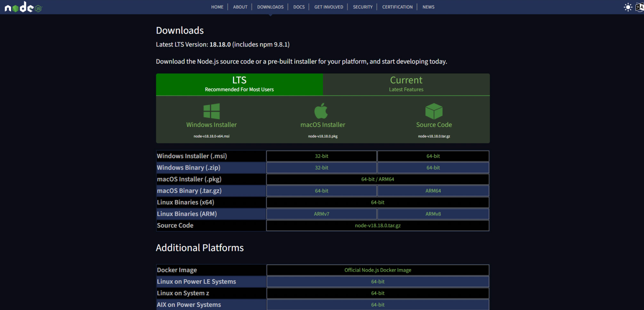Download AIX on Power Systems 64-bit
Image resolution: width=644 pixels, height=310 pixels.
point(378,305)
